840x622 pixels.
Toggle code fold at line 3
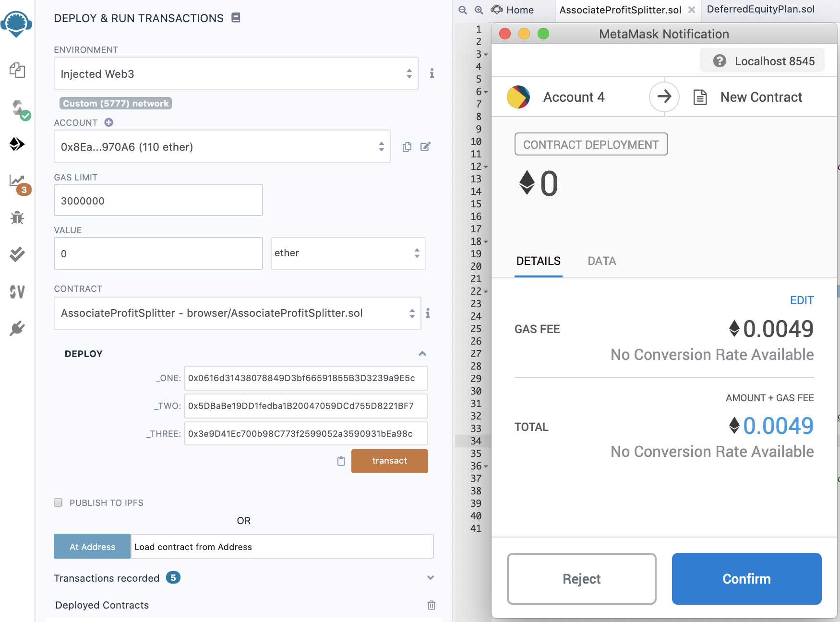[x=486, y=54]
